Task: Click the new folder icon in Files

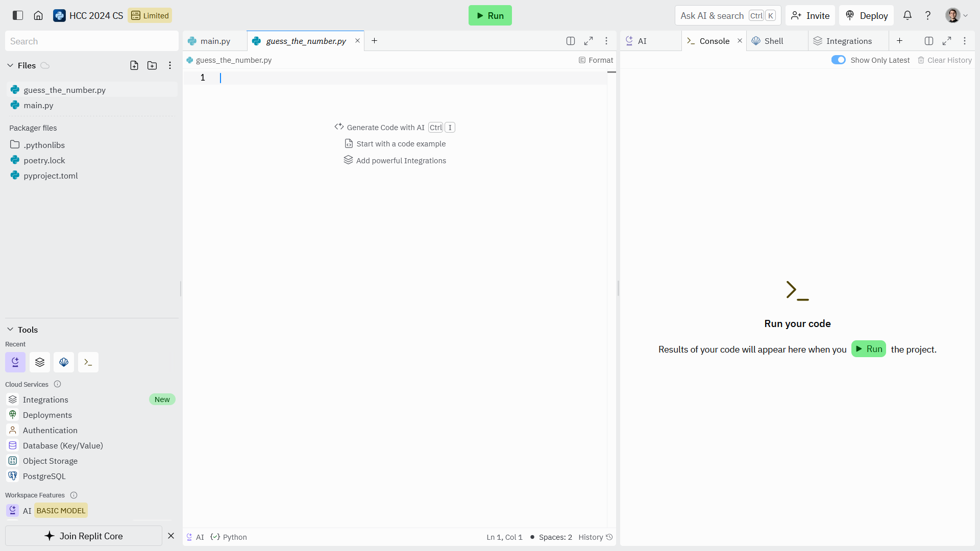Action: [x=152, y=65]
